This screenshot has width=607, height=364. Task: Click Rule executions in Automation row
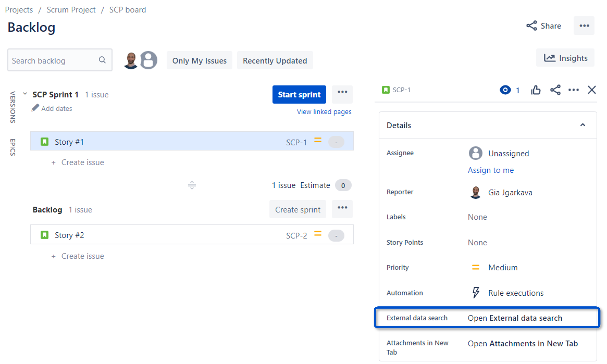[516, 293]
